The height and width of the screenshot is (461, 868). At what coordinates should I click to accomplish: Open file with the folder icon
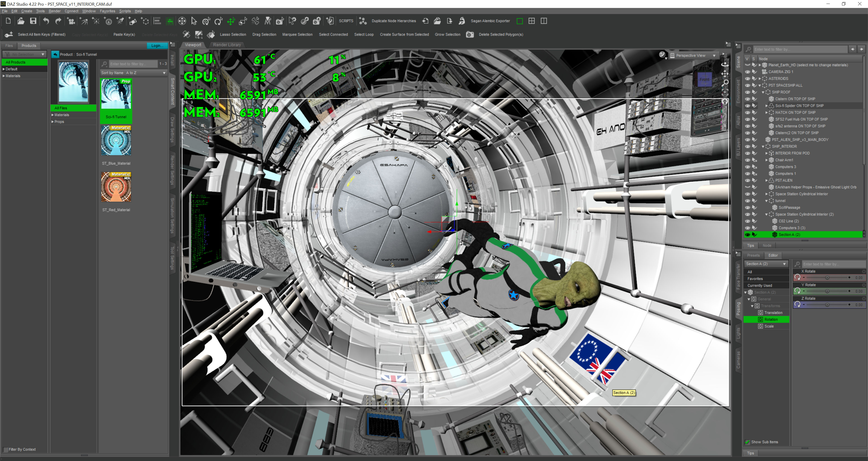click(21, 21)
